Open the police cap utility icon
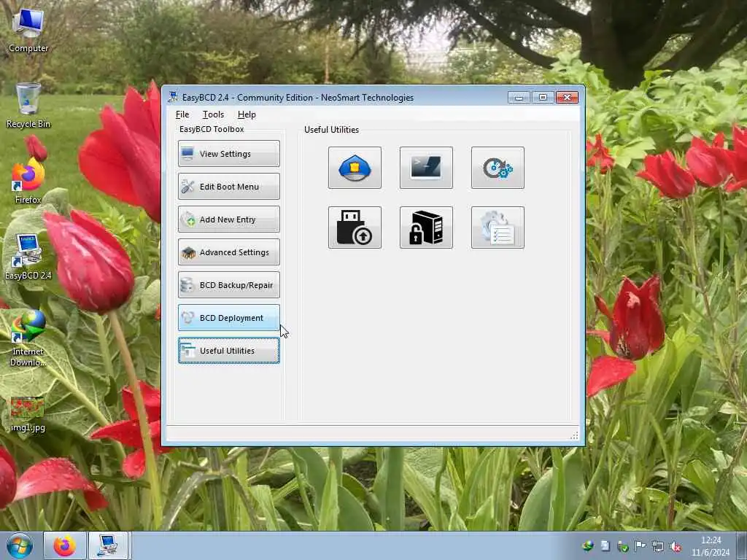This screenshot has height=560, width=747. point(355,168)
